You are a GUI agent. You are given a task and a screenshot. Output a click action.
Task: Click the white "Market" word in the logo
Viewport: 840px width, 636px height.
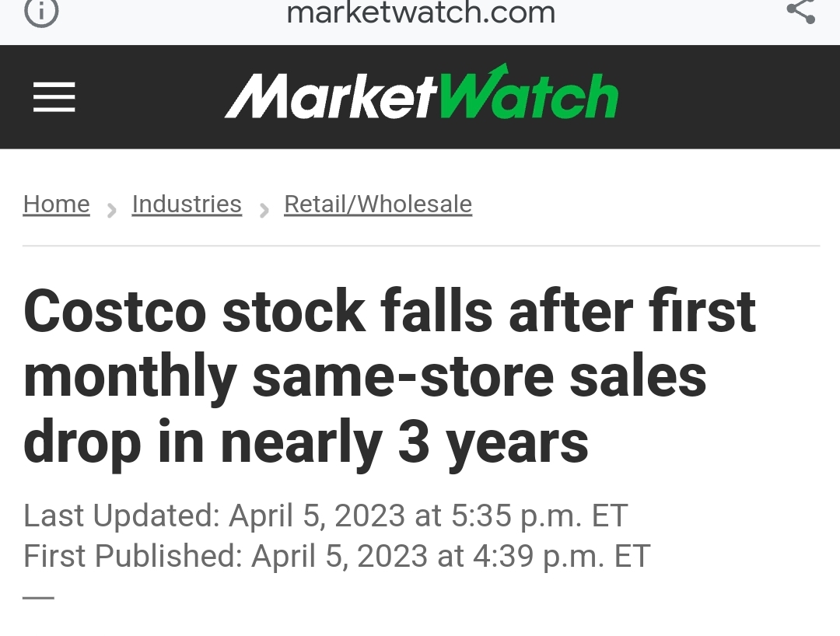(331, 97)
